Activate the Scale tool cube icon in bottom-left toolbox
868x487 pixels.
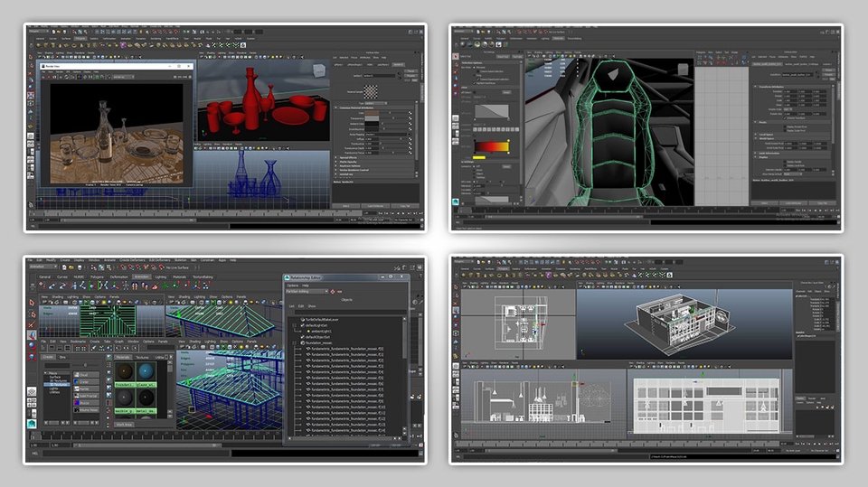(x=32, y=356)
